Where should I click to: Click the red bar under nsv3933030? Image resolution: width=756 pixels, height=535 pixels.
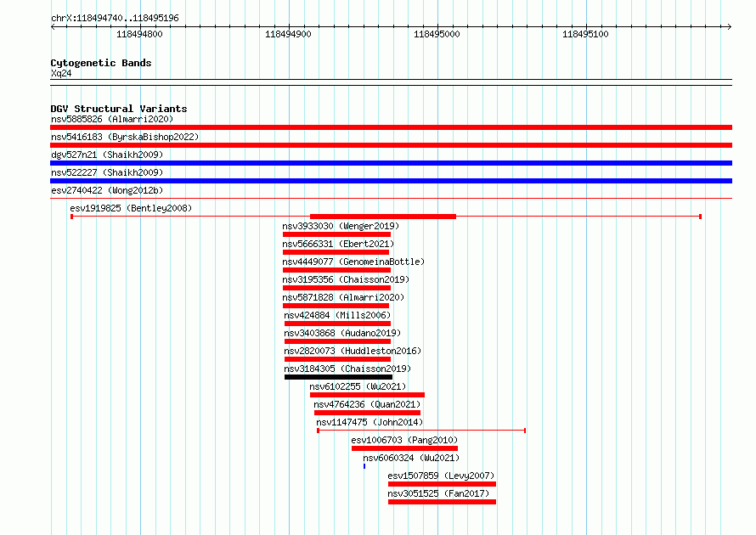(x=336, y=234)
